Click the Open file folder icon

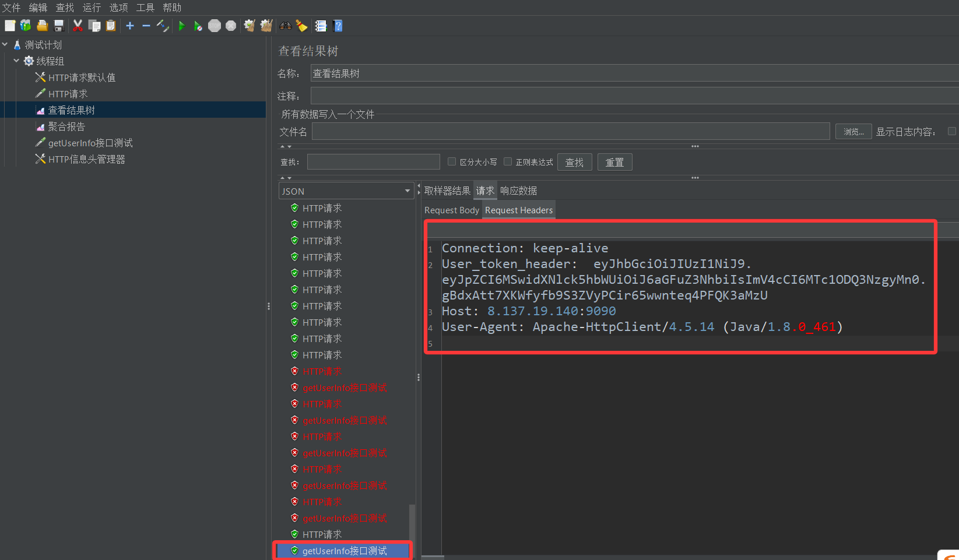tap(42, 26)
